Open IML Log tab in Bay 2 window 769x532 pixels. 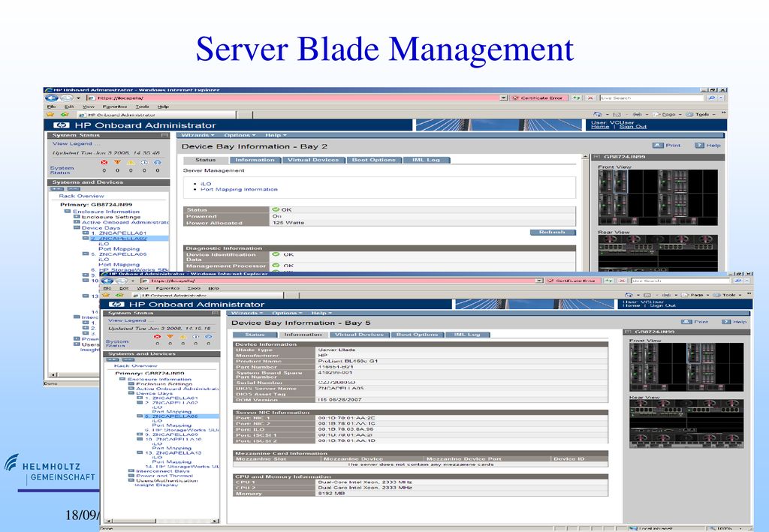tap(427, 160)
